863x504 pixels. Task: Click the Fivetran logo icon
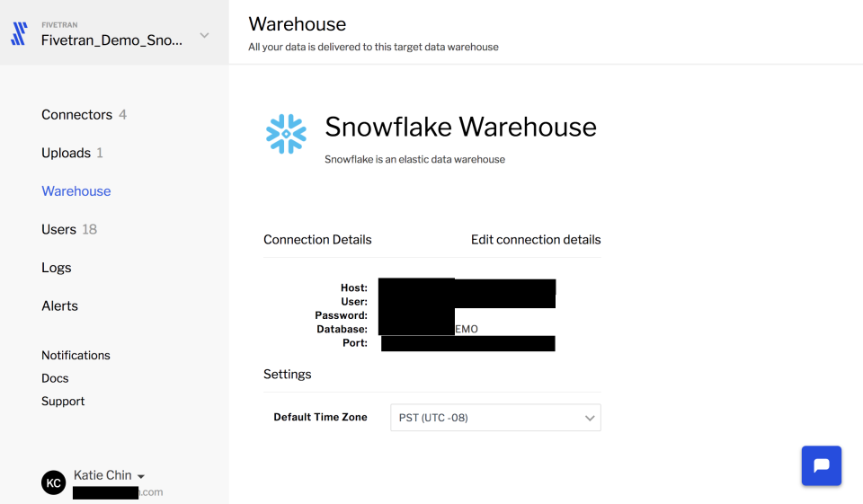pos(19,34)
